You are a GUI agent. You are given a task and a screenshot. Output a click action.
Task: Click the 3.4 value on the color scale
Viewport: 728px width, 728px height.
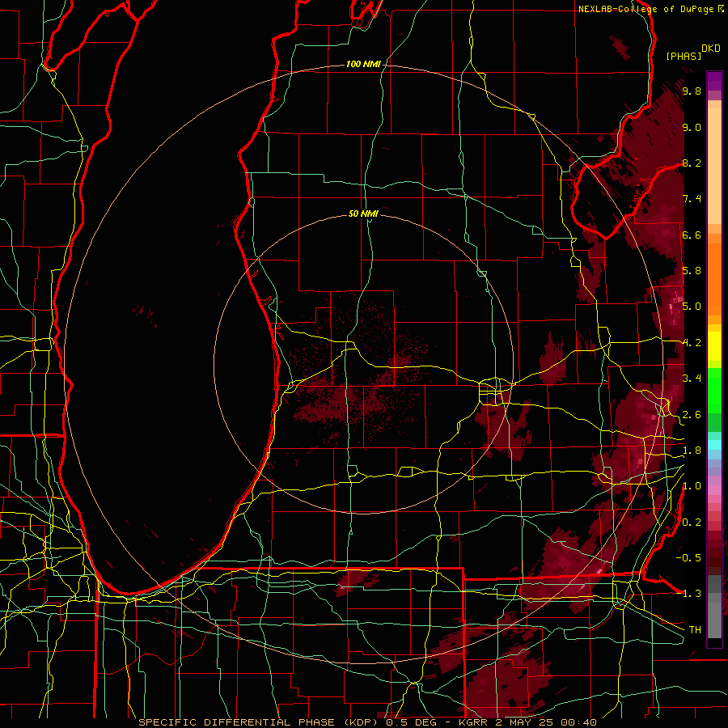[x=692, y=379]
